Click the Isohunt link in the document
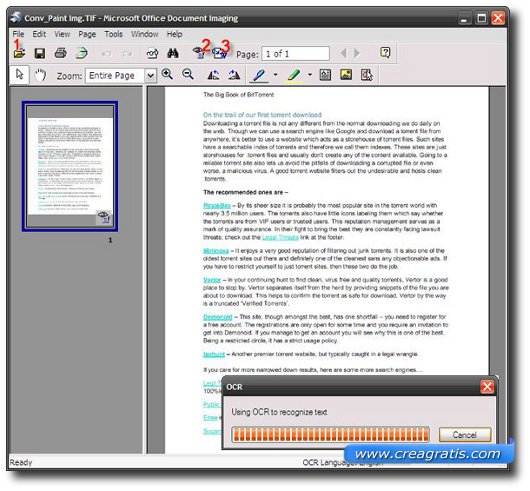This screenshot has height=491, width=530. pyautogui.click(x=214, y=354)
